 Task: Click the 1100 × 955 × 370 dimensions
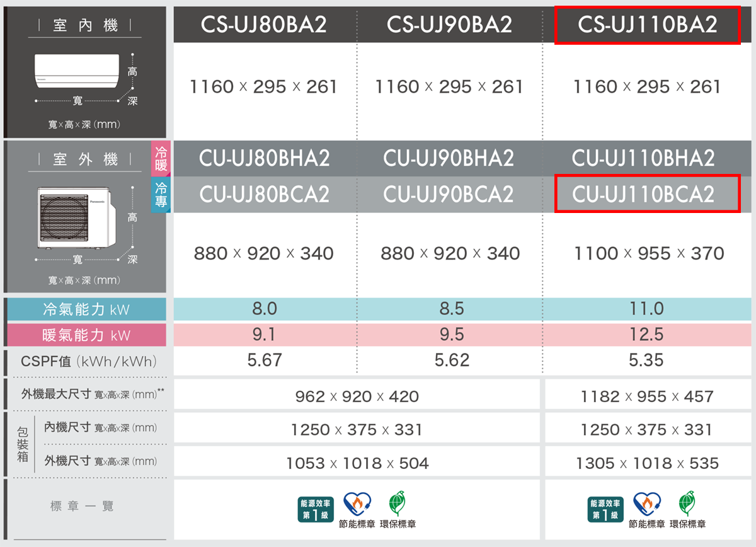pos(648,254)
